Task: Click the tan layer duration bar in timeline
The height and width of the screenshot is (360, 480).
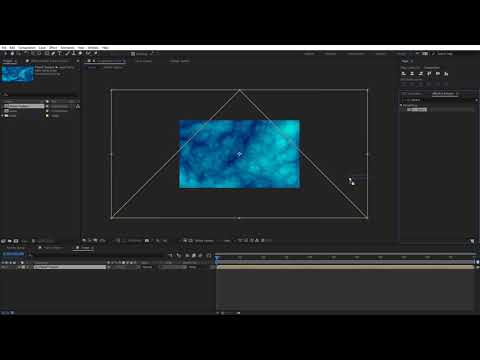Action: click(346, 267)
